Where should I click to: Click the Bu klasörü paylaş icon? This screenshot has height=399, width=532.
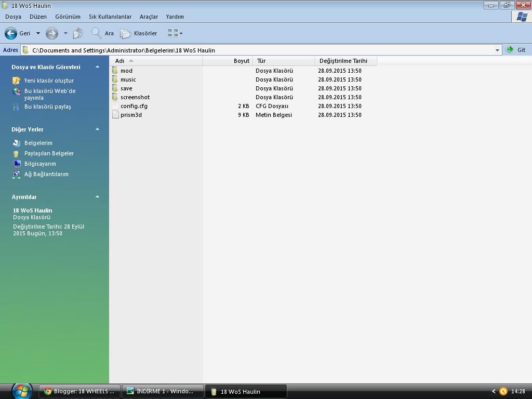click(16, 107)
